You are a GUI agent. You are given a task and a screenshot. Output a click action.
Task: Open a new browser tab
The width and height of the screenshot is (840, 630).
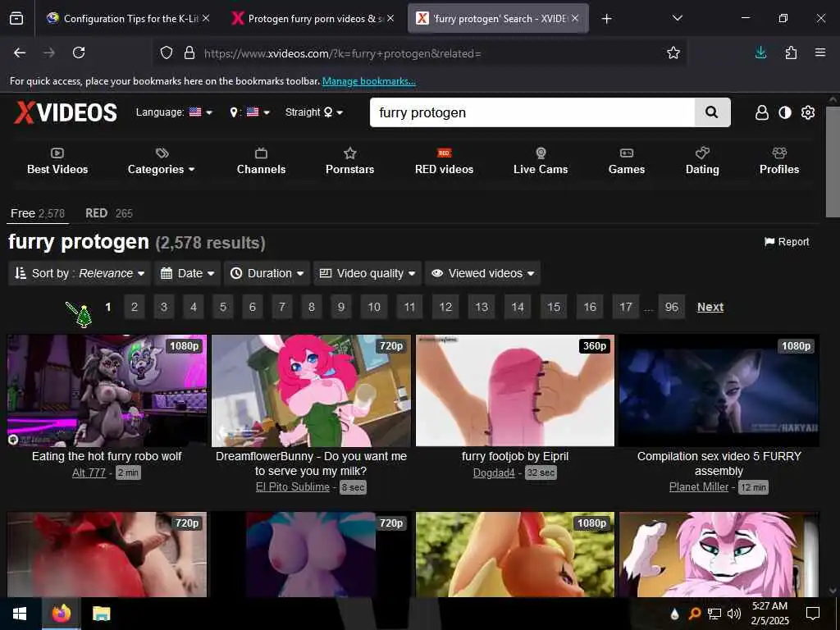tap(606, 19)
